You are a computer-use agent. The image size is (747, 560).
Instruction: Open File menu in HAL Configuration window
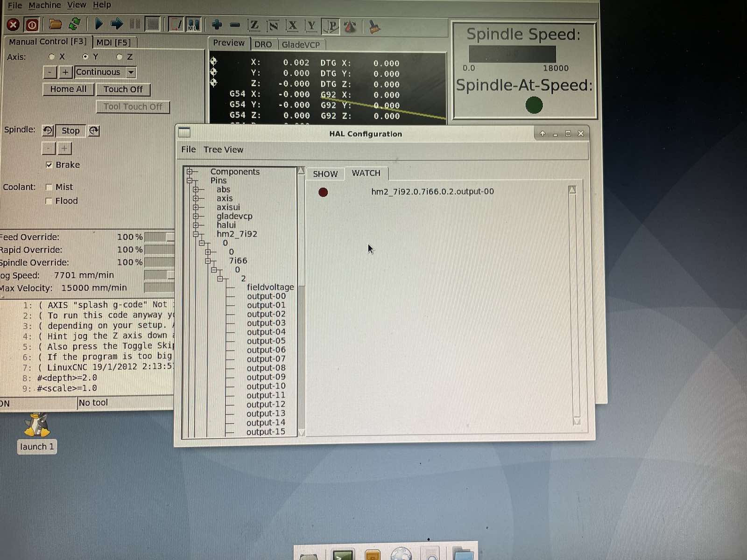coord(189,149)
